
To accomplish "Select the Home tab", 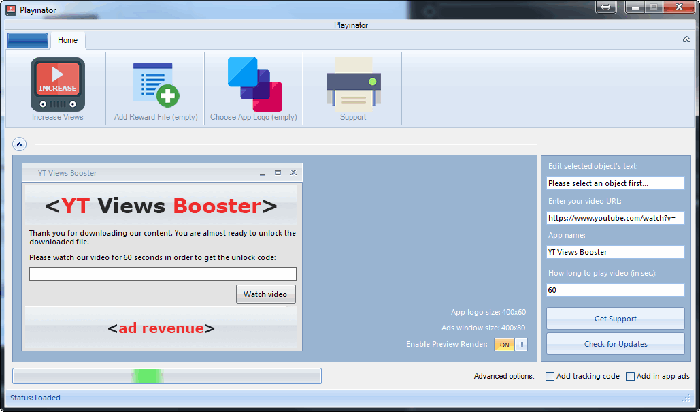I will (68, 40).
